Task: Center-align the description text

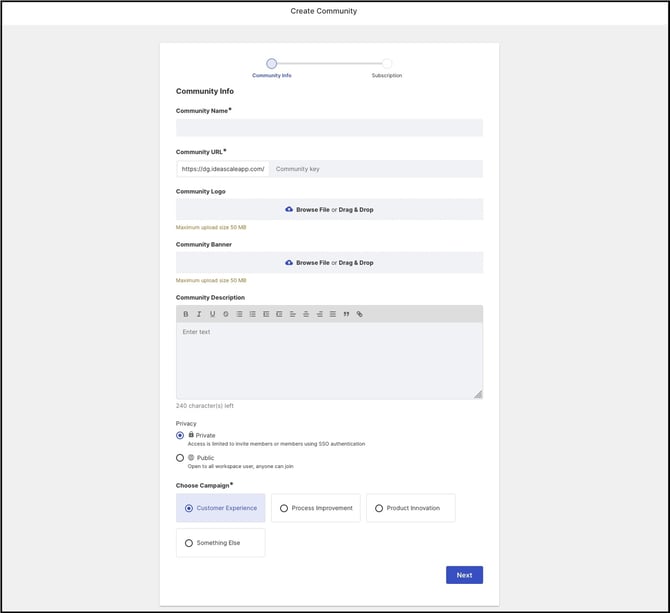Action: (x=306, y=314)
